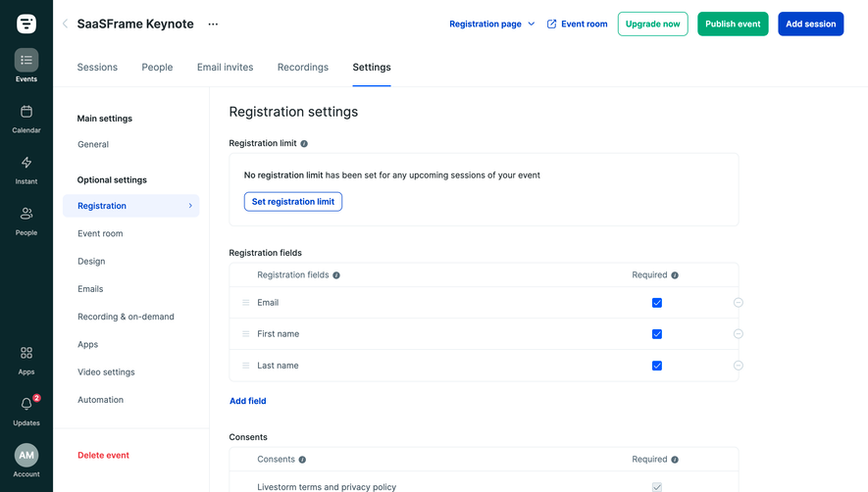The width and height of the screenshot is (868, 492).
Task: Click the SaaSFrame Keynote title
Action: click(x=135, y=24)
